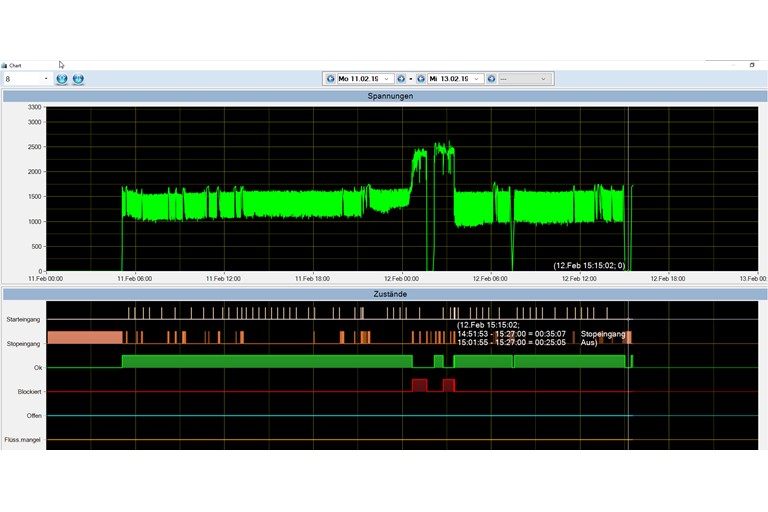Step start date back with arrow before Mo 11.02

tap(330, 79)
